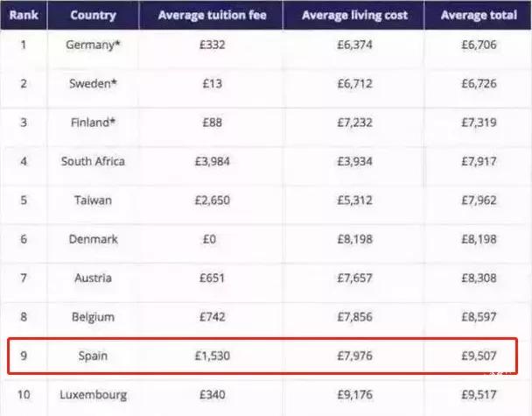The height and width of the screenshot is (416, 532).
Task: Select the Finland* country cell
Action: pos(93,122)
